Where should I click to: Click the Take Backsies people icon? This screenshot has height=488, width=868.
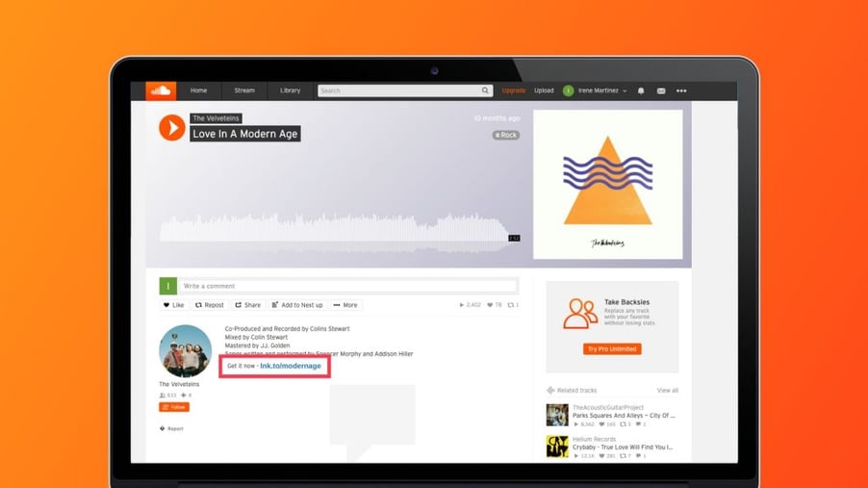580,314
